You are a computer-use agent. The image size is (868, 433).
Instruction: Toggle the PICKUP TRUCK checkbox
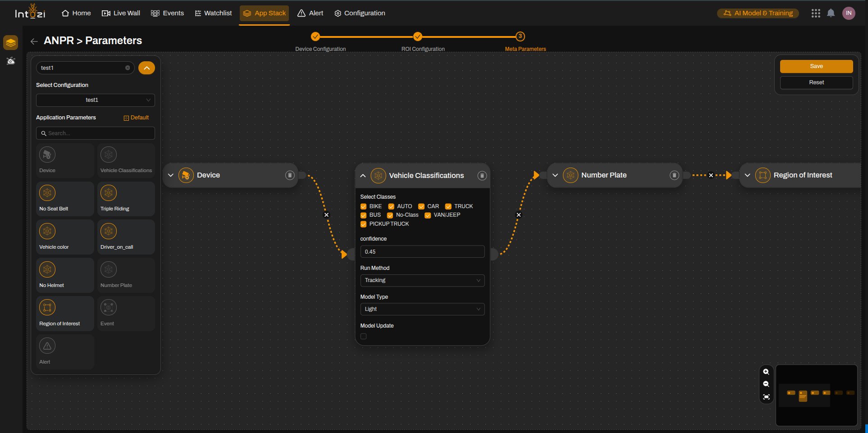(x=364, y=224)
